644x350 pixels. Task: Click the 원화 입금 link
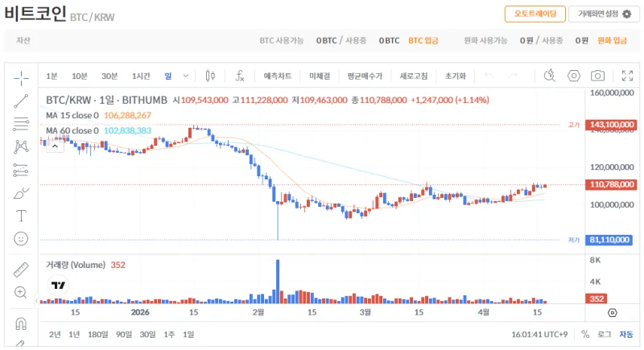(x=612, y=40)
